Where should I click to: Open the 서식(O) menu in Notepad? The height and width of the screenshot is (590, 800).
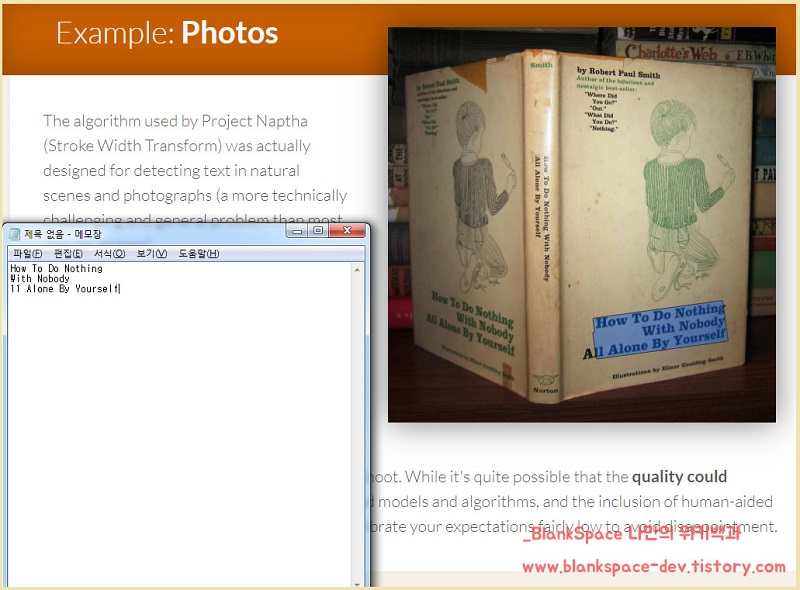[x=109, y=254]
